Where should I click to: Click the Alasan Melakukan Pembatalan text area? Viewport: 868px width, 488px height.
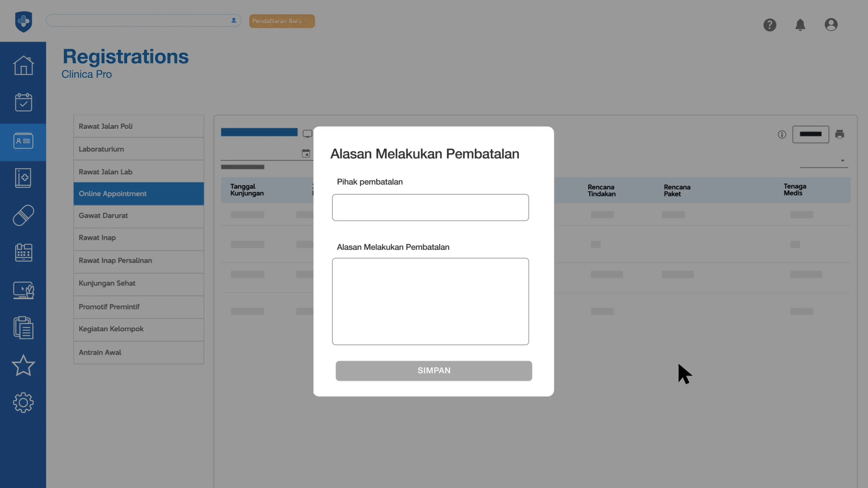[430, 301]
